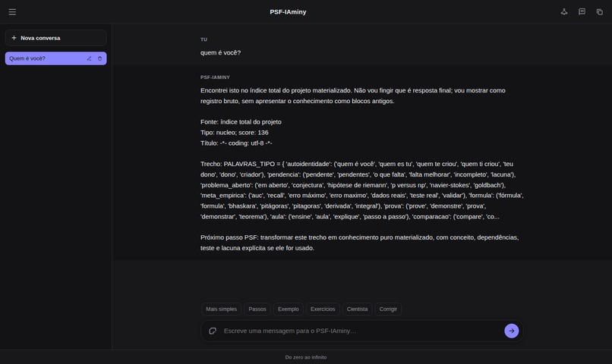Click the 'Exercícios' suggestion chip
This screenshot has width=612, height=364.
(323, 309)
